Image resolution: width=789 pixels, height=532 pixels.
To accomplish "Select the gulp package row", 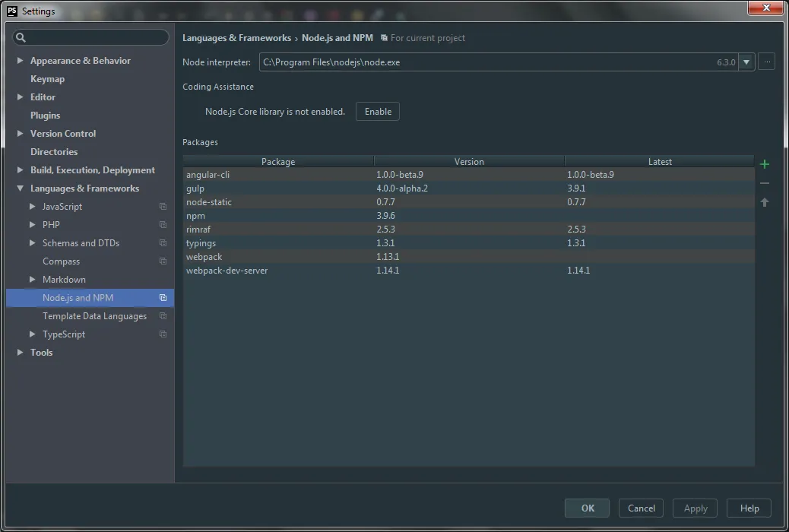I will (x=468, y=188).
